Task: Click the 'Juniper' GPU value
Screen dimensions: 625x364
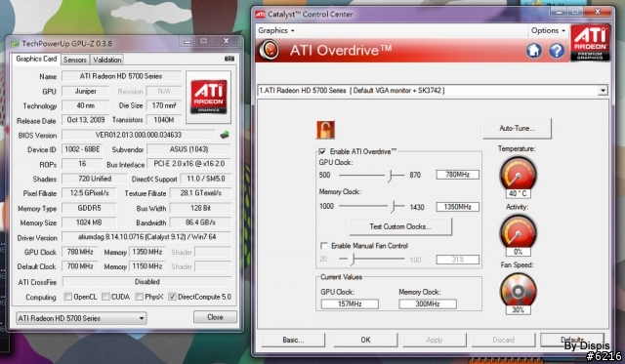Action: [x=85, y=91]
